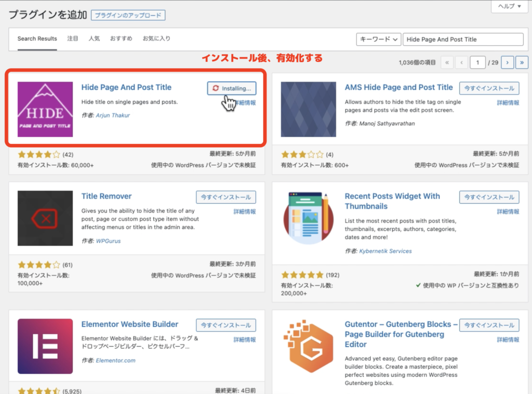View 詳細情報 for Title Remover
This screenshot has height=394, width=532.
(245, 212)
